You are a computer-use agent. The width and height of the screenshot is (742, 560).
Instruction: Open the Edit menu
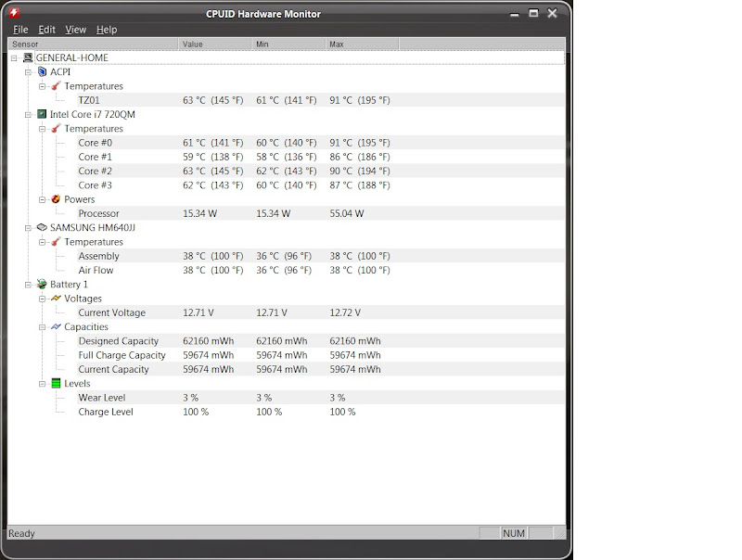point(47,30)
